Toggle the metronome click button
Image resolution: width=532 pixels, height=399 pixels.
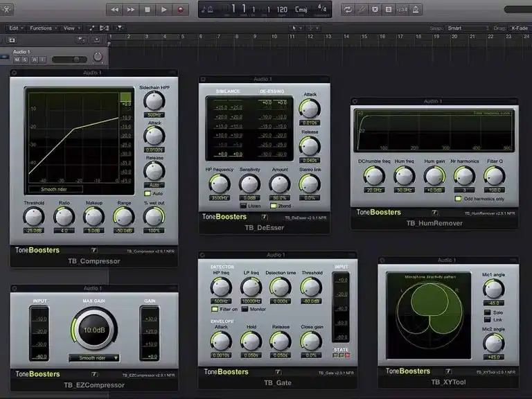click(x=416, y=10)
